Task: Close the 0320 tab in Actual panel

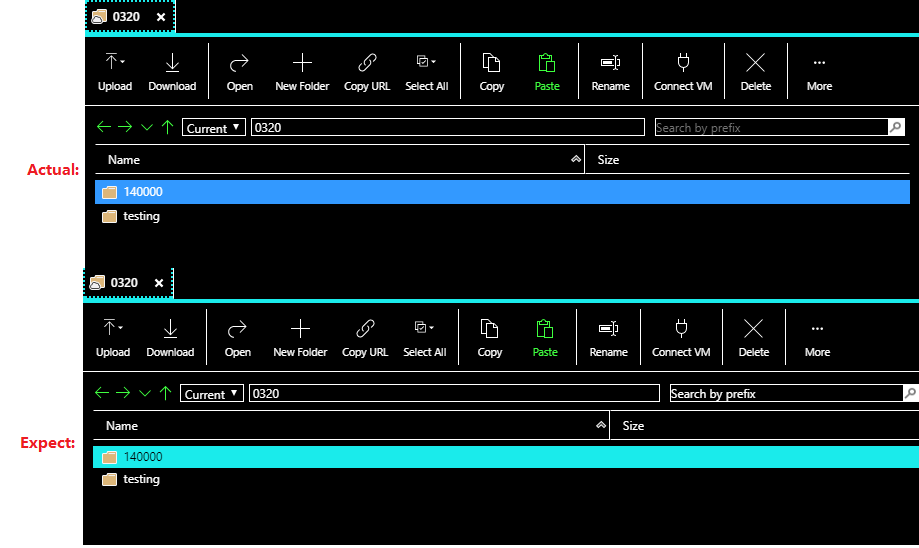Action: point(161,17)
